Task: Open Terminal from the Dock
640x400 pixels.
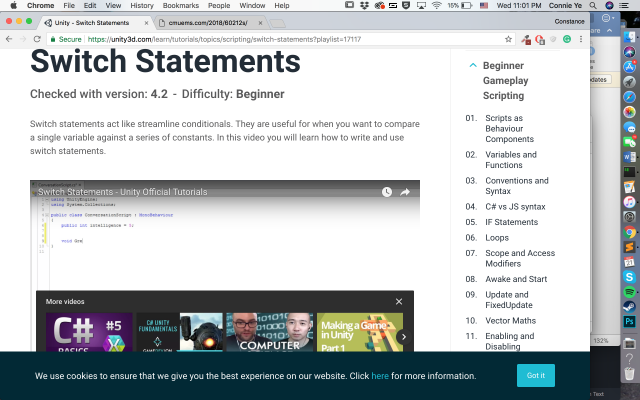Action: click(x=629, y=172)
